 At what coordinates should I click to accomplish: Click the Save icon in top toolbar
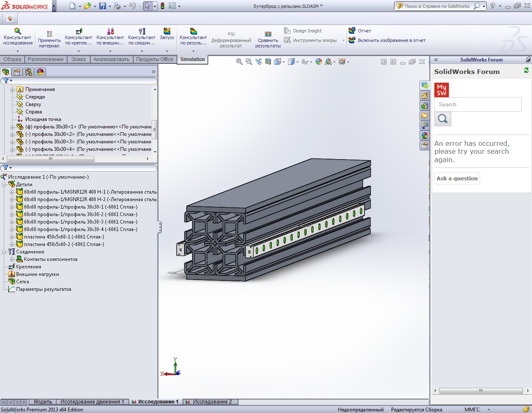point(103,6)
